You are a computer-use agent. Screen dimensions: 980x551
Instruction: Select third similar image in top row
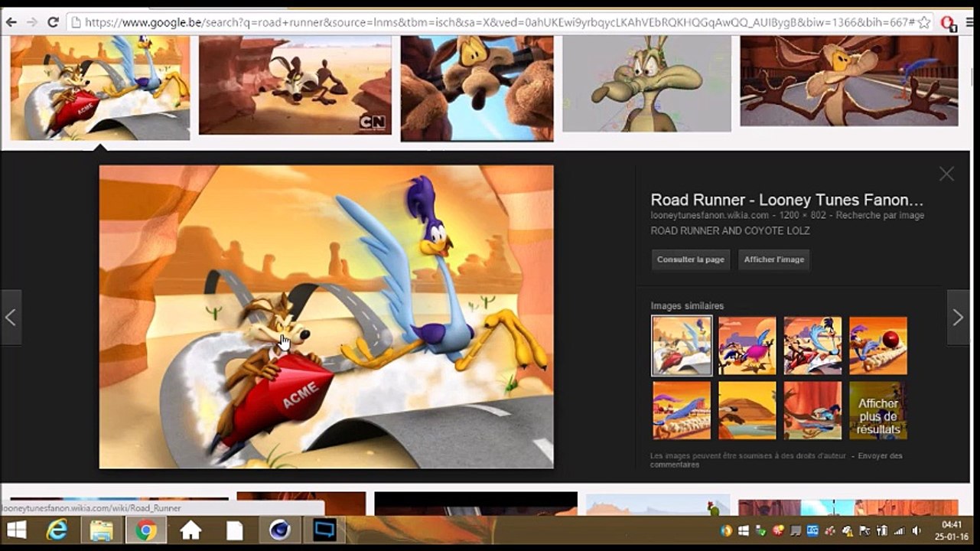point(812,346)
